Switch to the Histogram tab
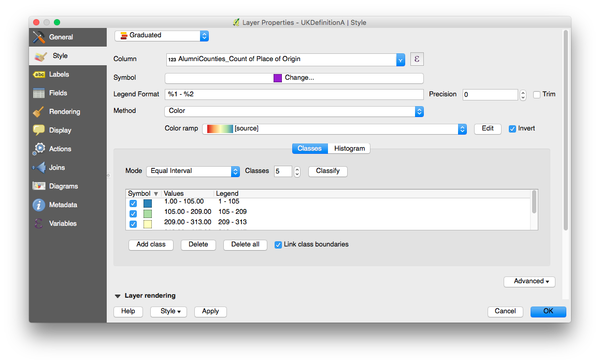Screen dimensions: 600x364 point(349,148)
